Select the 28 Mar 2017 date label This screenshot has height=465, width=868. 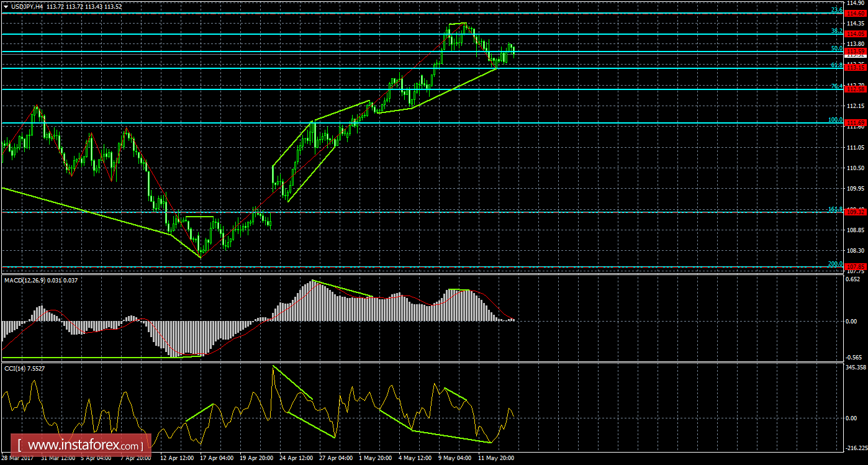point(17,458)
